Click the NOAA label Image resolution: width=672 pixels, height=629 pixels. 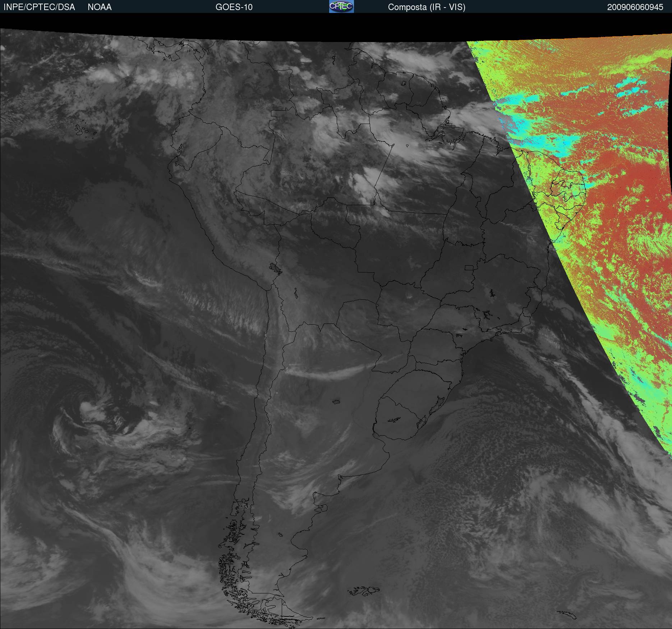click(100, 7)
